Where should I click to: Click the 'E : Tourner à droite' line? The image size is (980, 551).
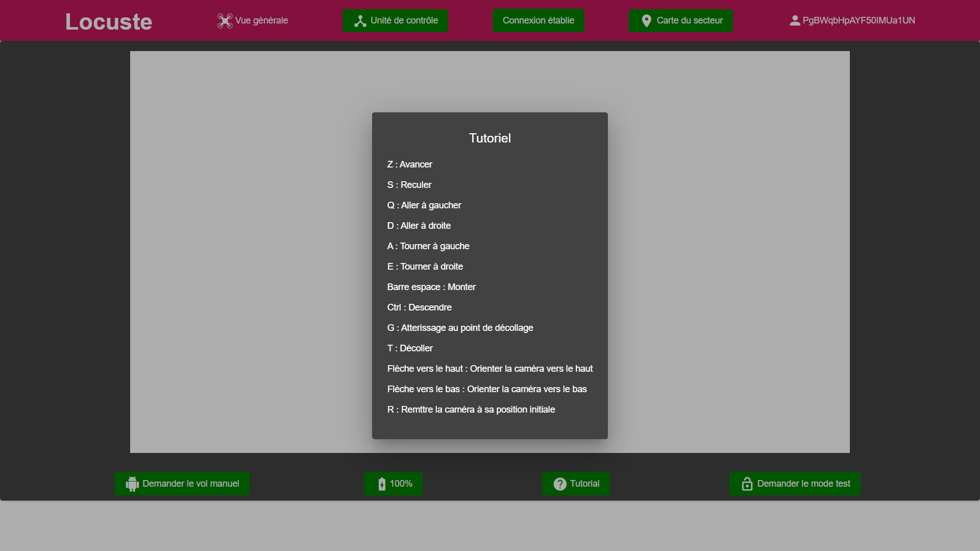tap(425, 267)
